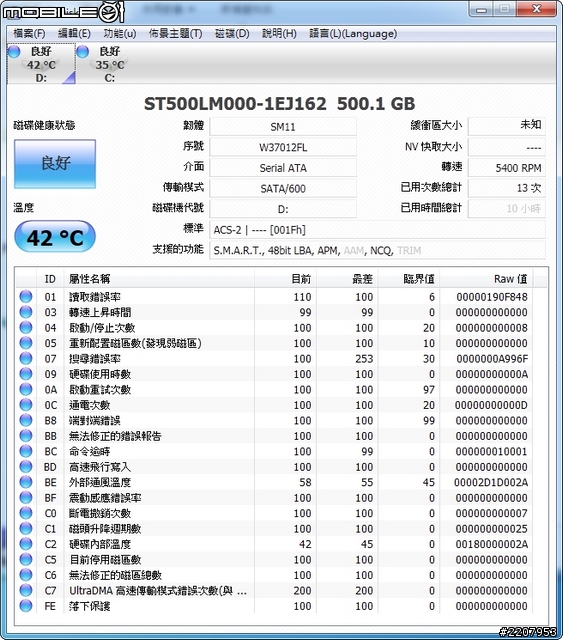The height and width of the screenshot is (640, 563).
Task: Open the 編輯(E) menu
Action: 74,33
